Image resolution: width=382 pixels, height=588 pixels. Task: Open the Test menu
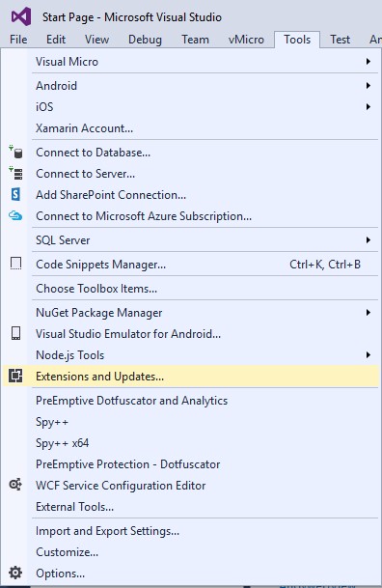coord(341,40)
